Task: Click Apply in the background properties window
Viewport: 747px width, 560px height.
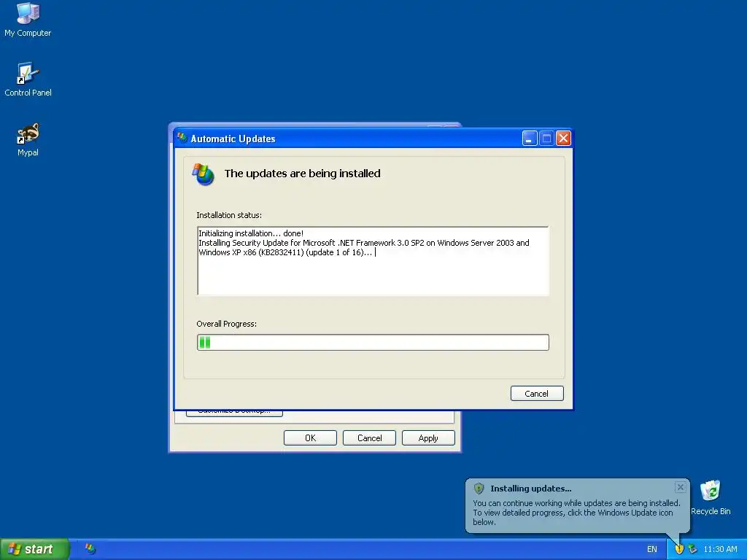Action: pos(428,437)
